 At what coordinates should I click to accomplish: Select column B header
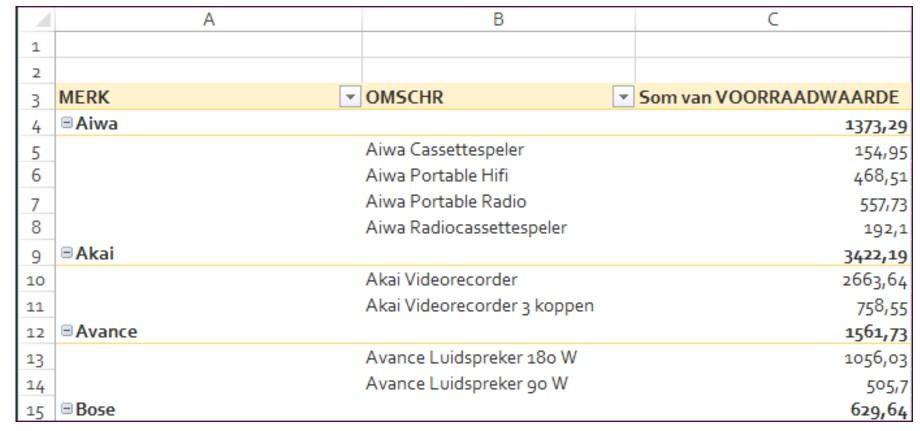tap(498, 19)
